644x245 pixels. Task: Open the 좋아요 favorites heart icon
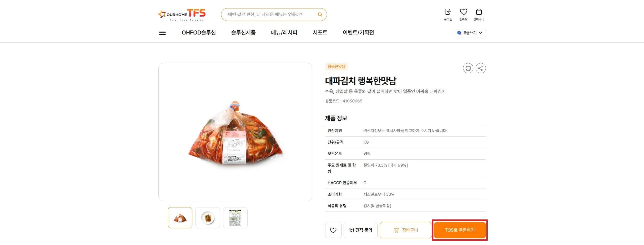pos(463,12)
